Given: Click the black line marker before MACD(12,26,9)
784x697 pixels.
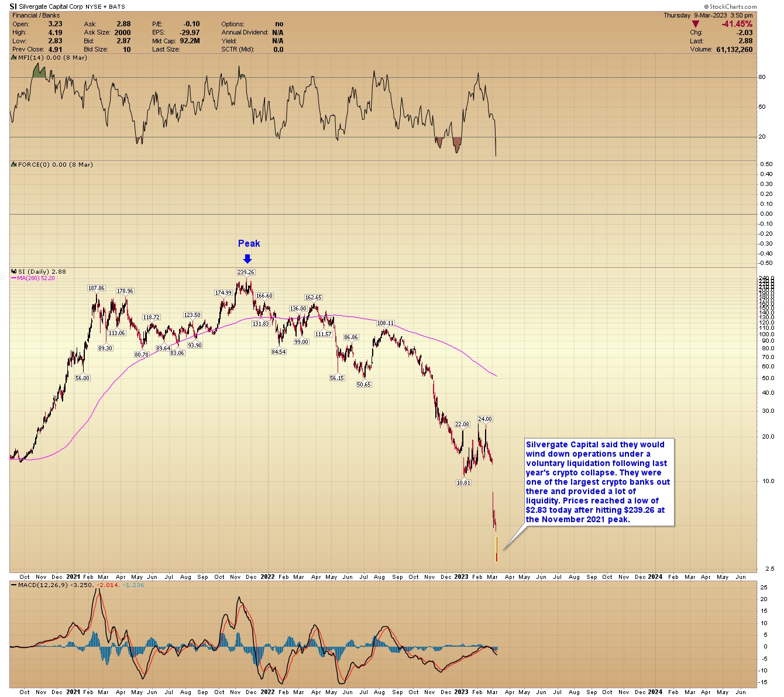Looking at the screenshot, I should (14, 585).
